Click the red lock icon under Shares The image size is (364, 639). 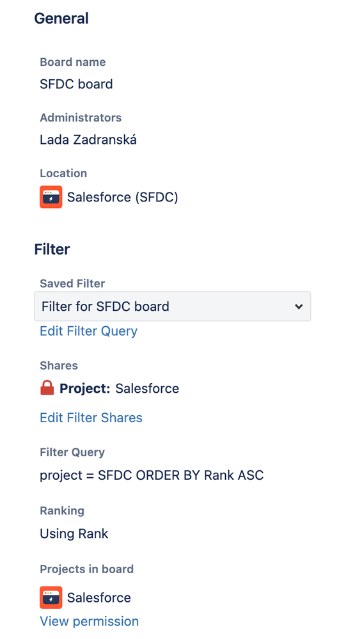coord(47,388)
